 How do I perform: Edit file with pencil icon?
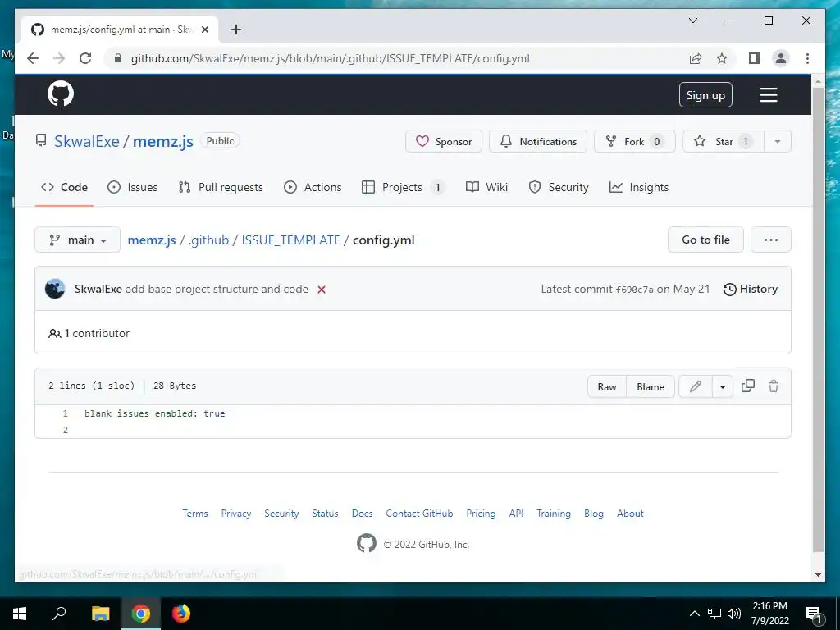click(696, 386)
